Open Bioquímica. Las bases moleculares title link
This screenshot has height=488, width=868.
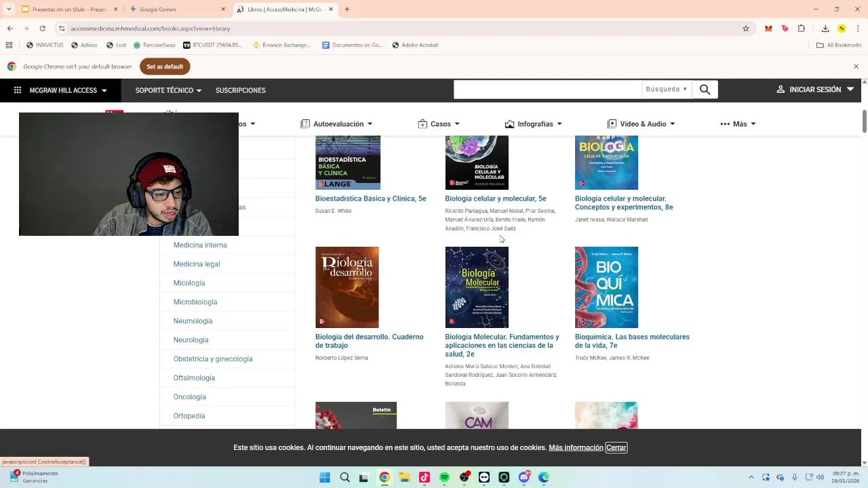[632, 341]
